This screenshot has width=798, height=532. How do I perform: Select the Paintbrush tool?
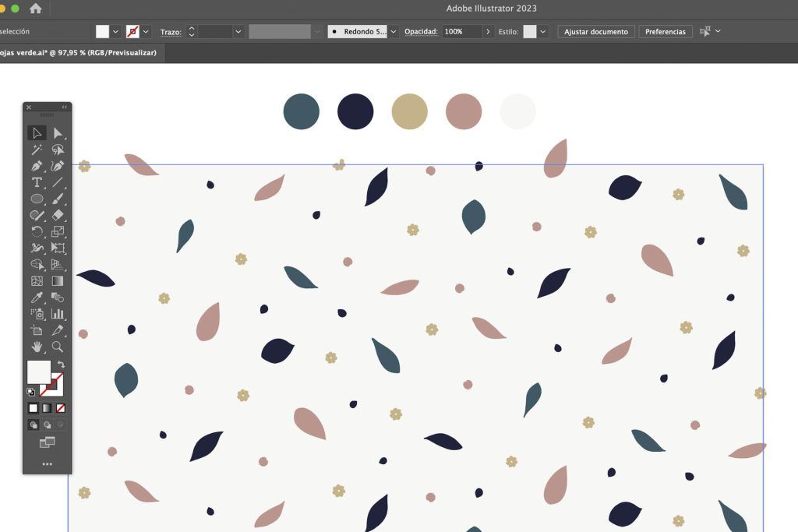(58, 199)
